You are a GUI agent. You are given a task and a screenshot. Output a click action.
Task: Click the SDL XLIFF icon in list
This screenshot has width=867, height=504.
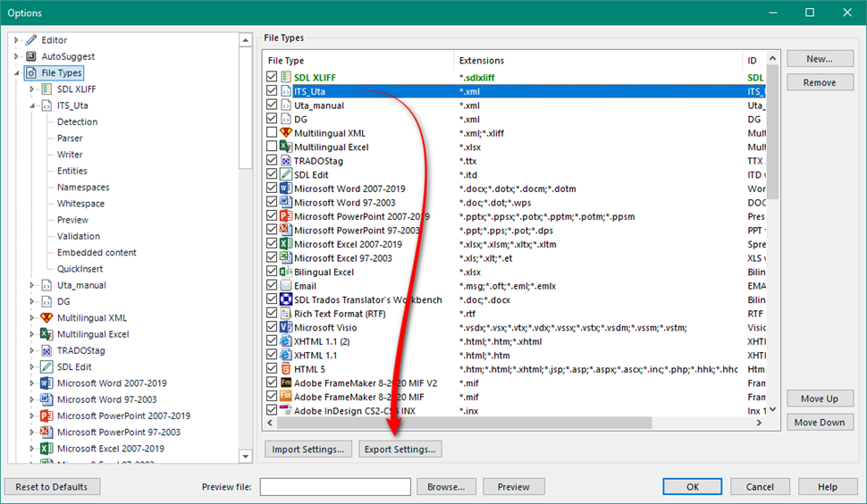286,77
